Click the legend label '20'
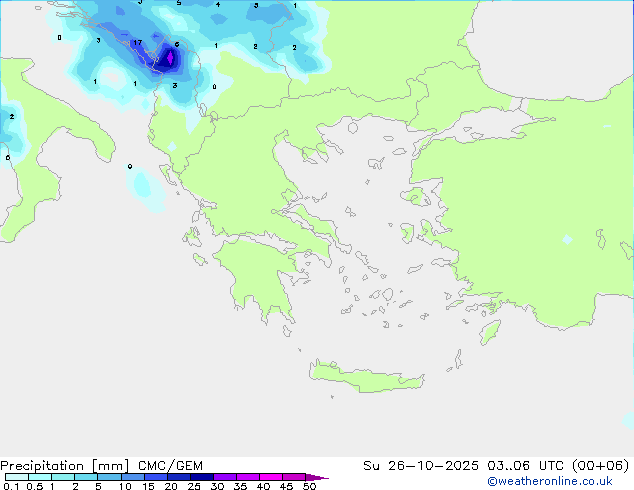Viewport: 634px width, 490px height. pyautogui.click(x=171, y=486)
